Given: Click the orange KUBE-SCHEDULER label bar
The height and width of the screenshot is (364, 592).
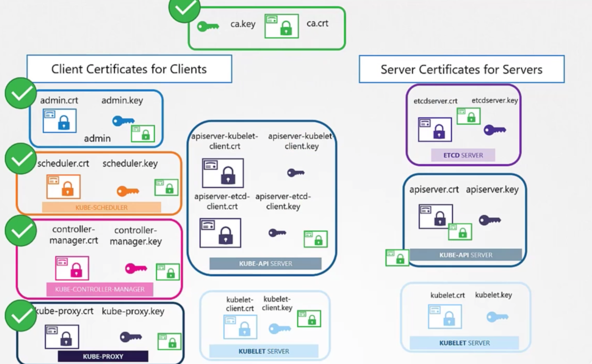Looking at the screenshot, I should coord(101,207).
